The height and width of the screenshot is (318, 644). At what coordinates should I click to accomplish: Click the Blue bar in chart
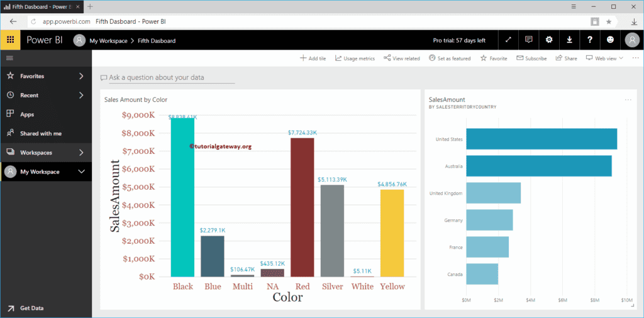tap(213, 256)
